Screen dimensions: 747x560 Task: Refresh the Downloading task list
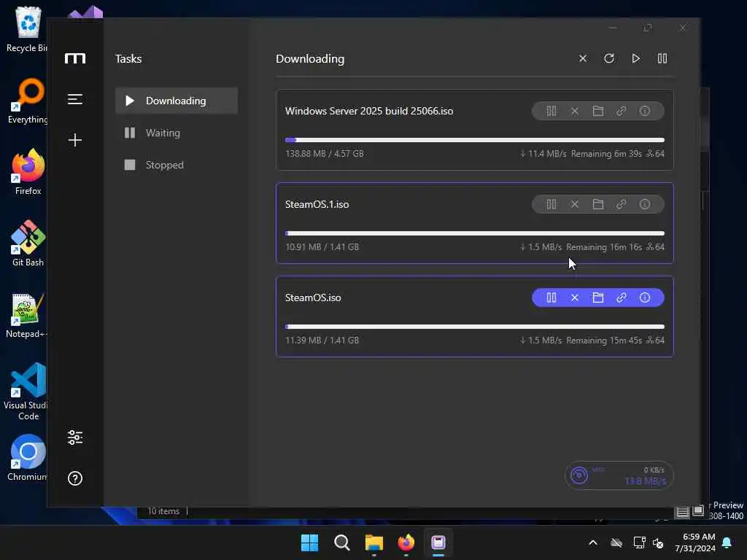[x=609, y=58]
